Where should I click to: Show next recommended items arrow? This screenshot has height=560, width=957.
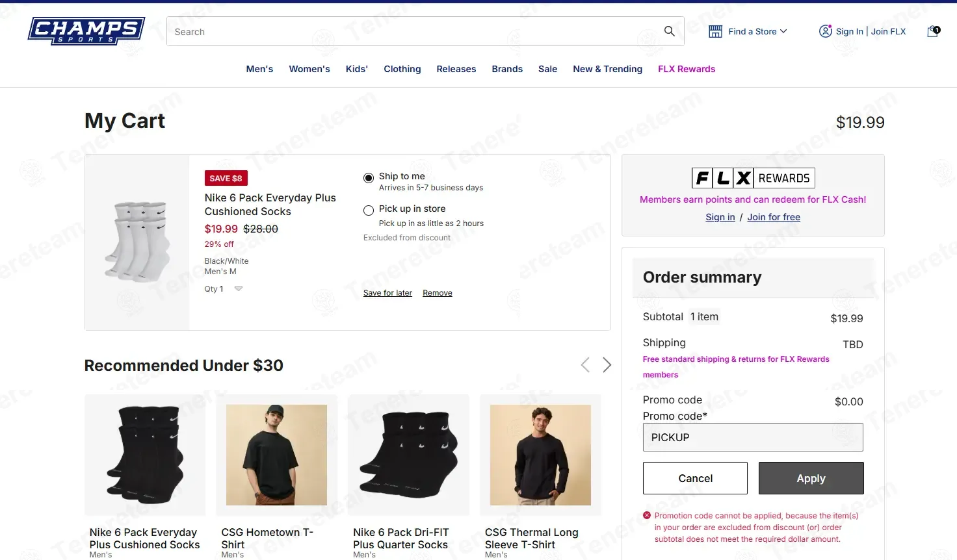607,365
